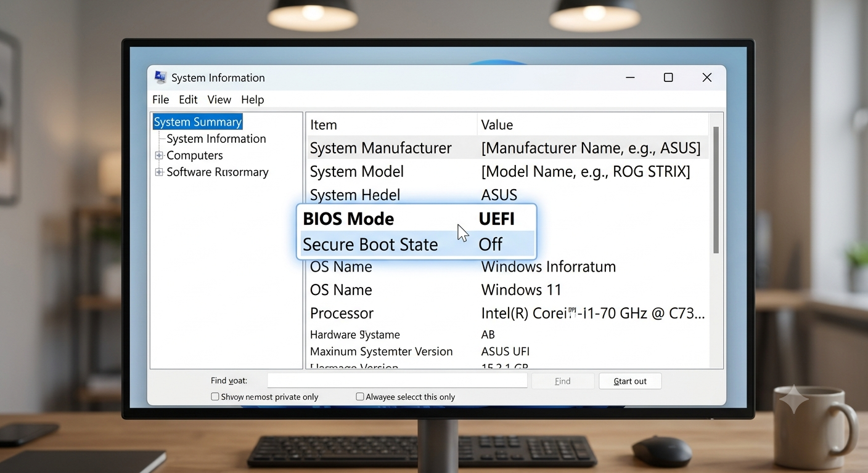This screenshot has height=473, width=868.
Task: Click the Start out button
Action: pos(630,381)
